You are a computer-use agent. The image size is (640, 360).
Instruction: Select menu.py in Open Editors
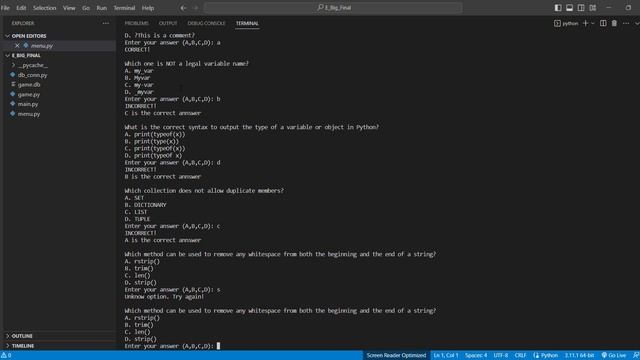pos(42,46)
